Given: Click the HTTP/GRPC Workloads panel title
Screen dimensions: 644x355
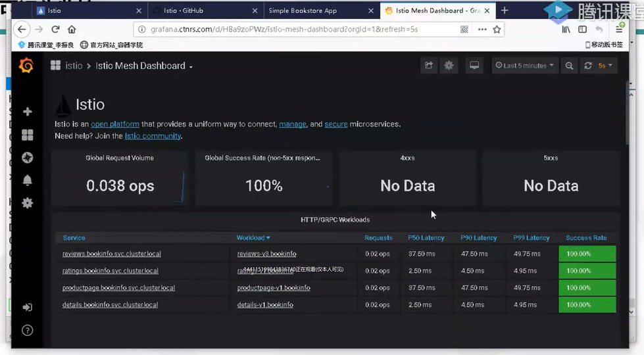Looking at the screenshot, I should [335, 220].
